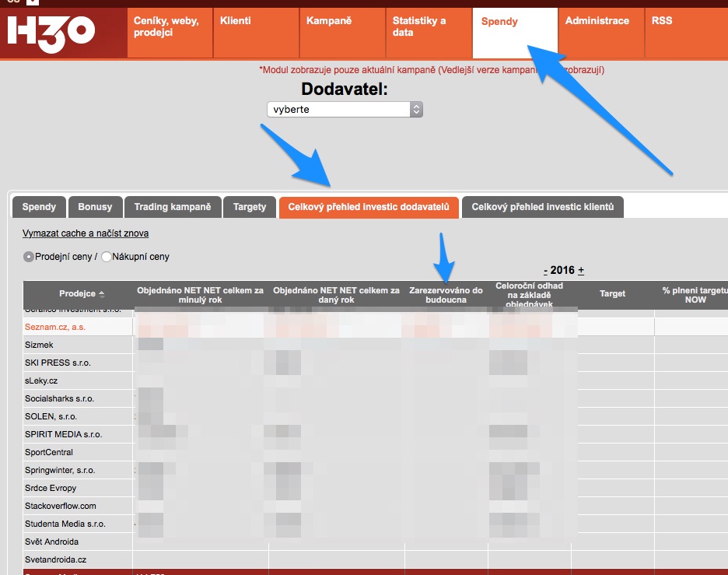Open the Seznam.cz, a.s. row link
The width and height of the screenshot is (728, 575).
[x=55, y=328]
